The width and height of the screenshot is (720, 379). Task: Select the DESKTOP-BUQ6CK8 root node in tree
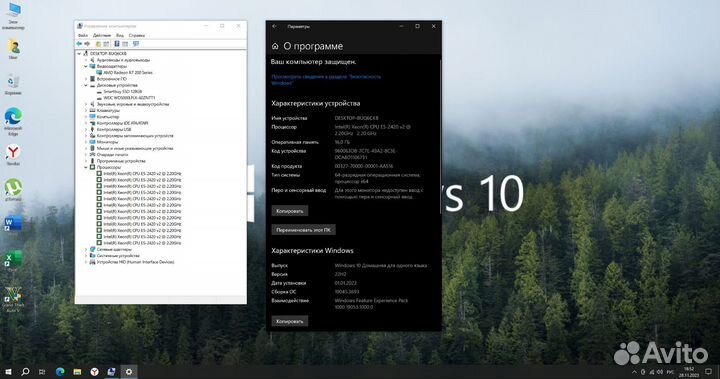[x=108, y=53]
